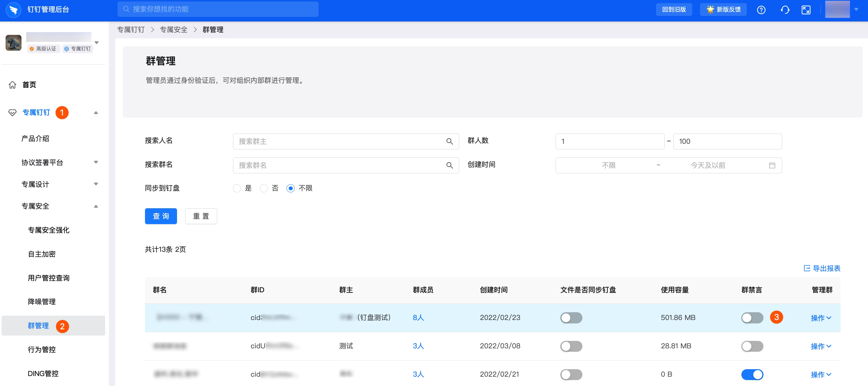868x386 pixels.
Task: Select the 是 radio for 同步到钉盘
Action: 237,188
